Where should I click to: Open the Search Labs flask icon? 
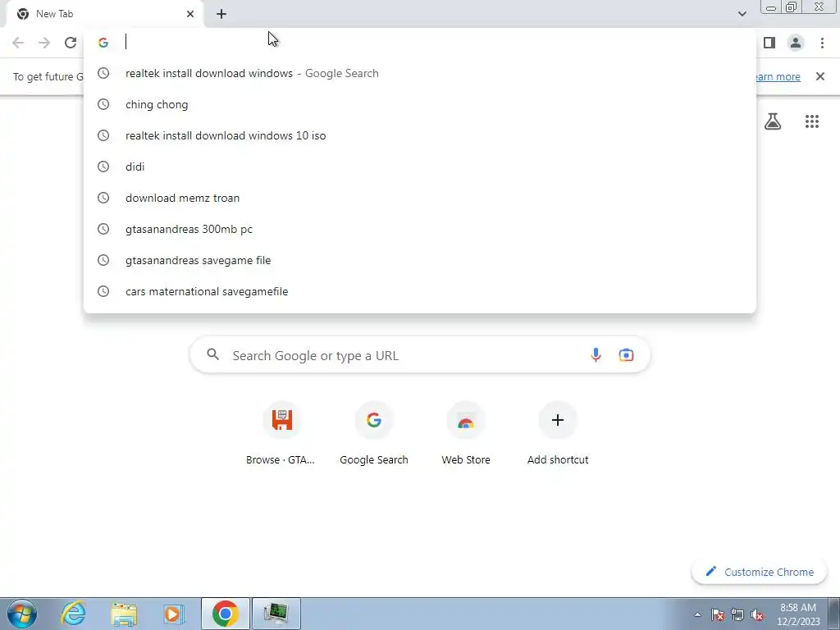(x=773, y=121)
